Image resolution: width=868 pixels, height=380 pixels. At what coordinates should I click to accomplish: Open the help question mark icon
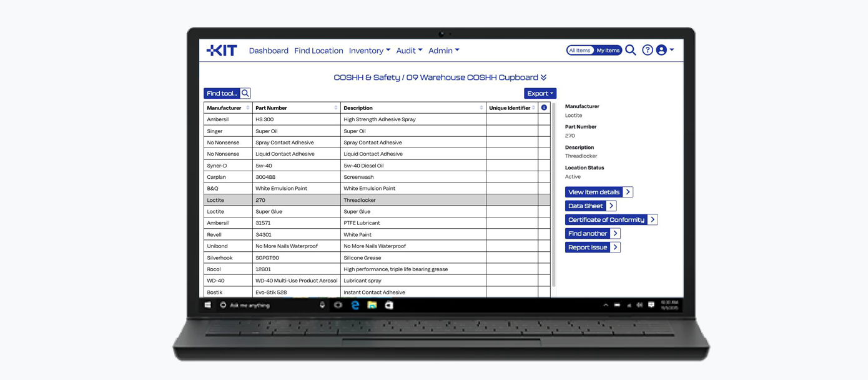coord(648,50)
